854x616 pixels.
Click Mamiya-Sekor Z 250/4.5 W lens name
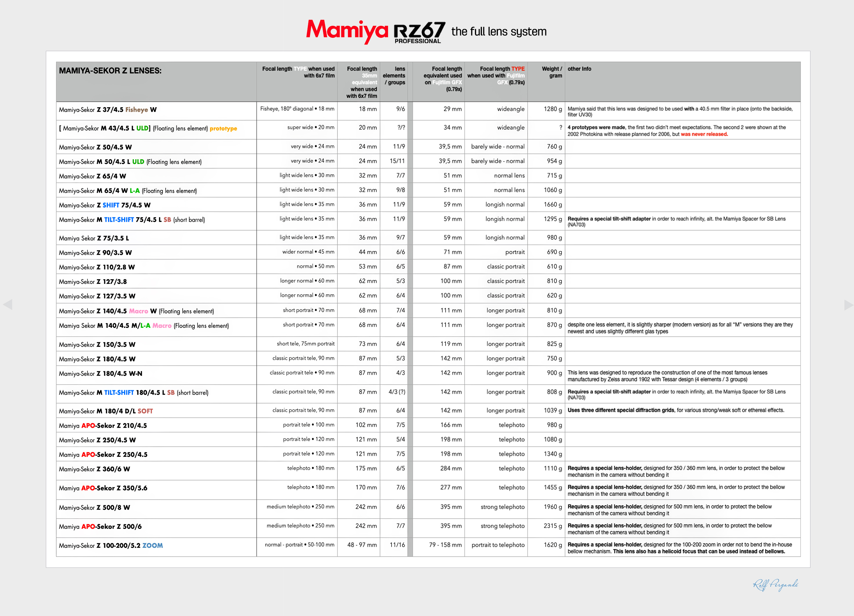tap(98, 440)
